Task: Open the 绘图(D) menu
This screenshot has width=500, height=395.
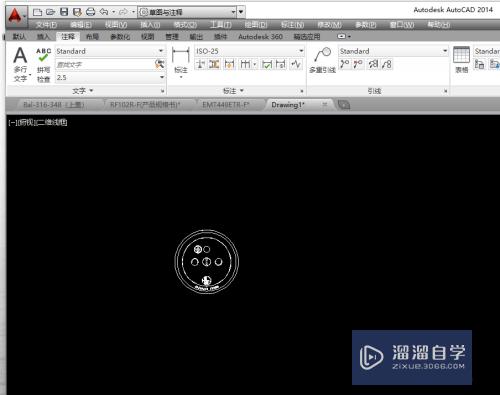Action: (x=256, y=25)
